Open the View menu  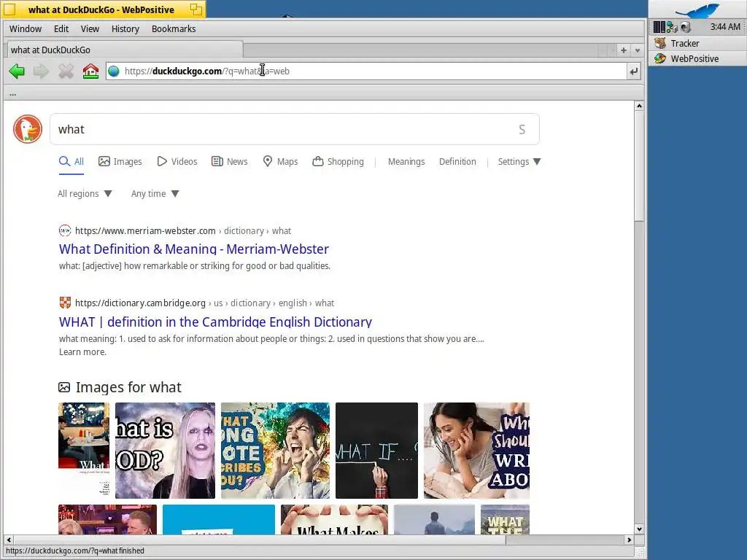click(x=90, y=29)
